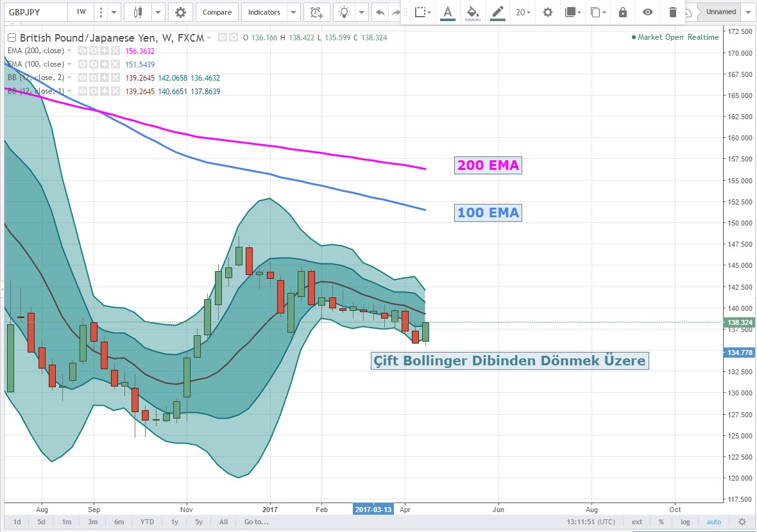Open the Unnamed layout dropdown arrow
757x532 pixels.
pos(749,12)
